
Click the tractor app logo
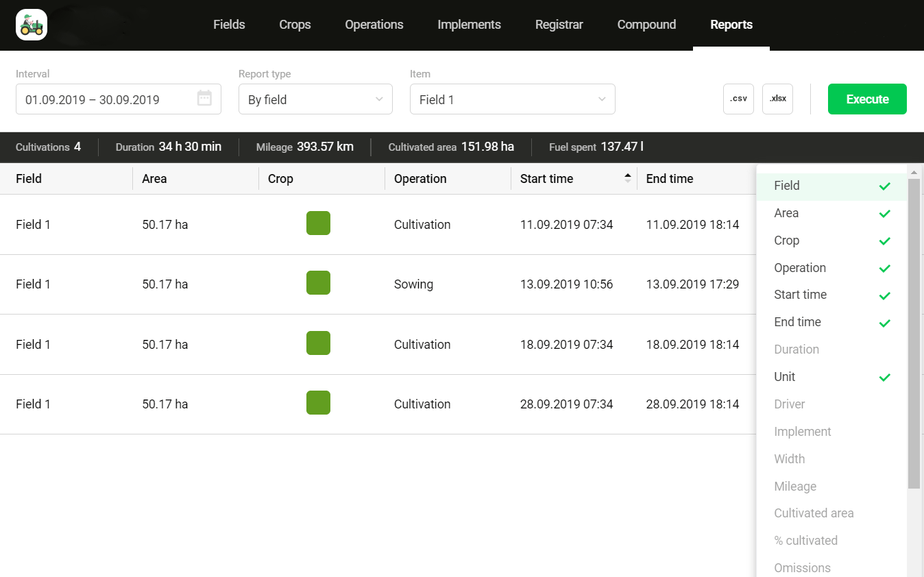(32, 25)
